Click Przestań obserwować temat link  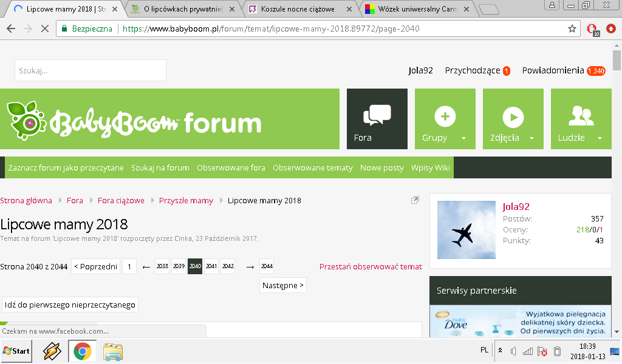click(x=371, y=266)
